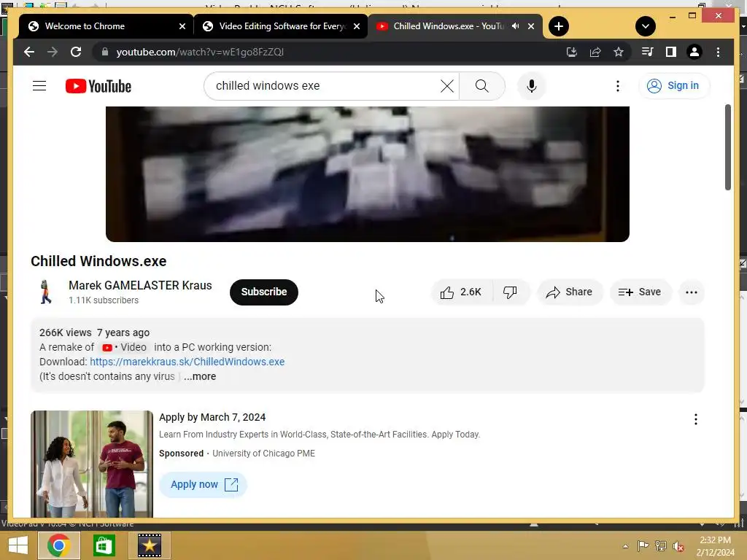Expand the tab search dropdown

(646, 26)
